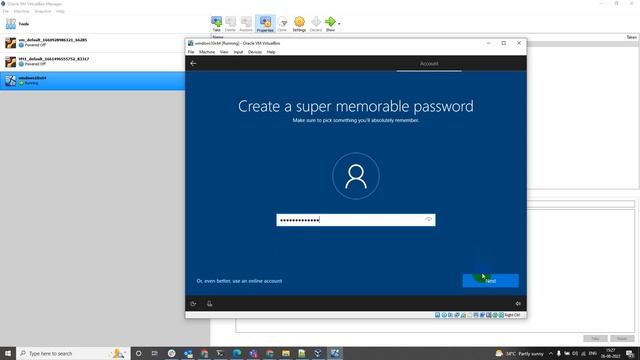This screenshot has width=640, height=360.
Task: Open Task View from the taskbar
Action: 155,353
